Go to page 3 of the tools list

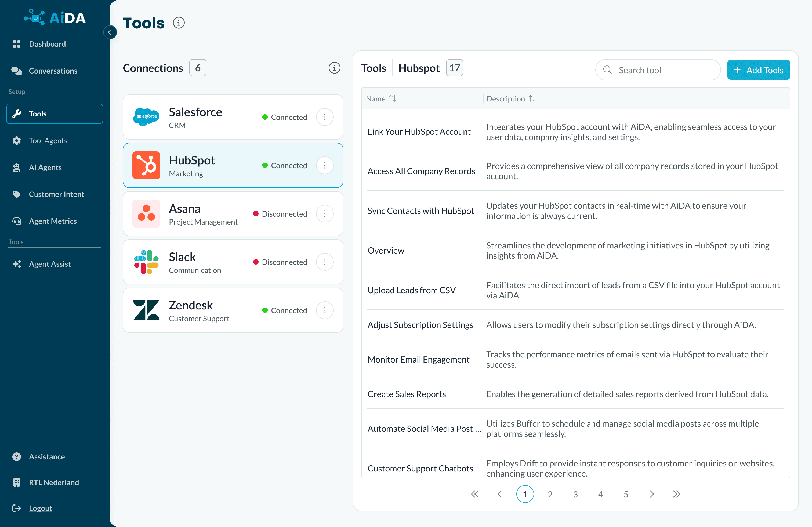(575, 494)
